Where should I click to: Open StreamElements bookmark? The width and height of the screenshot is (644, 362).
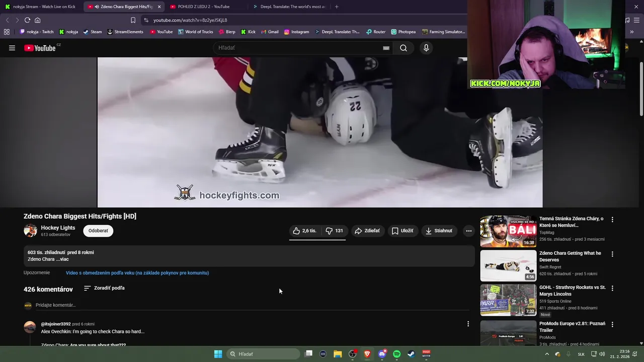[x=125, y=32]
